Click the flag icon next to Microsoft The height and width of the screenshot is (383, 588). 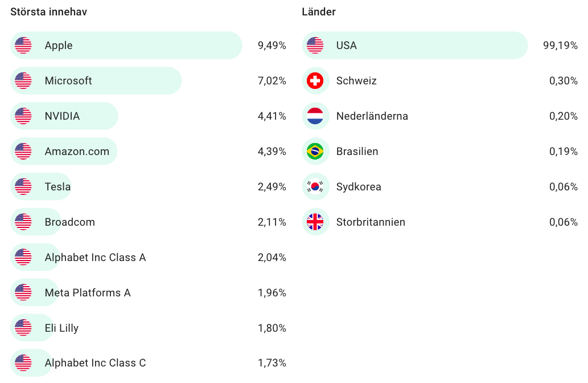click(23, 81)
